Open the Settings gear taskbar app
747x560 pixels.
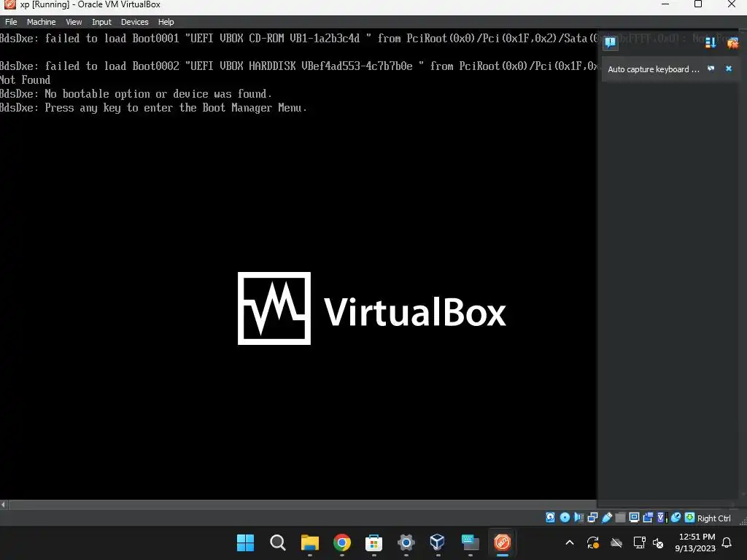coord(406,542)
